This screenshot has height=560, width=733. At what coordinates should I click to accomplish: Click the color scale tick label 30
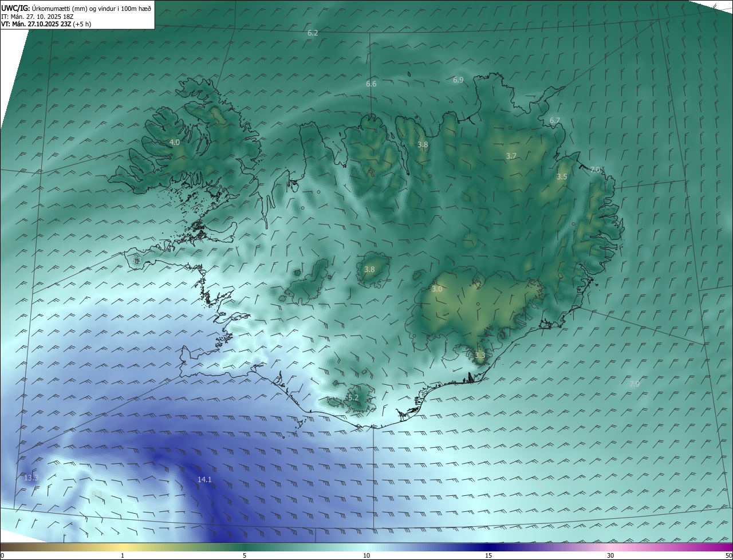610,555
